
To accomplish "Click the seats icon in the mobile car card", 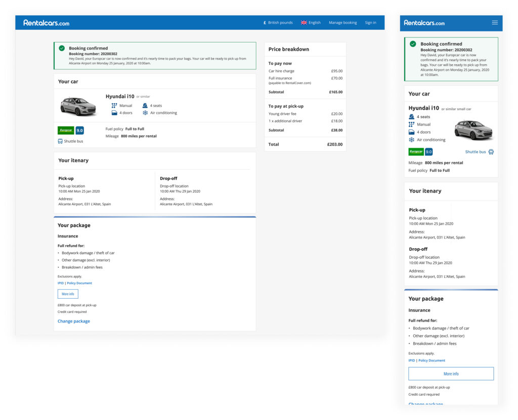I will pos(411,117).
